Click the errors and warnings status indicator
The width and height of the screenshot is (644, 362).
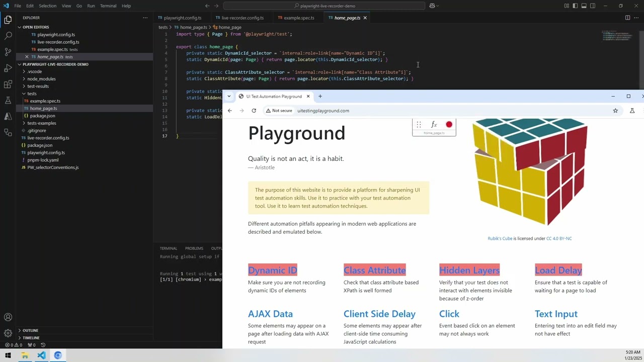point(14,345)
